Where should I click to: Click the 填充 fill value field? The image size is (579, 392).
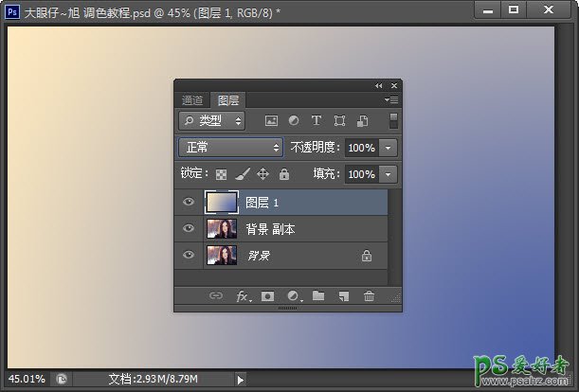click(x=360, y=175)
